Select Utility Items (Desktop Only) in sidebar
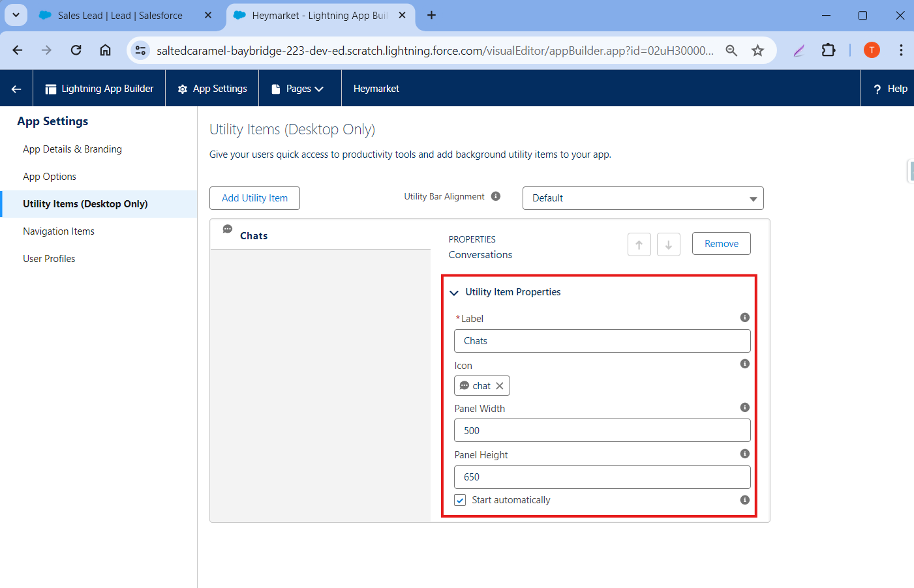Screen dimensions: 914x588 (99, 204)
